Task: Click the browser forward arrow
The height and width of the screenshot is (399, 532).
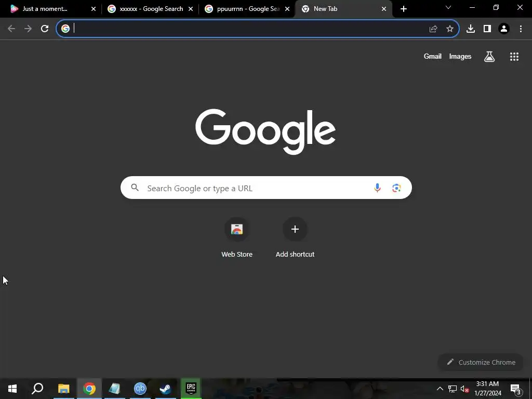Action: point(28,29)
